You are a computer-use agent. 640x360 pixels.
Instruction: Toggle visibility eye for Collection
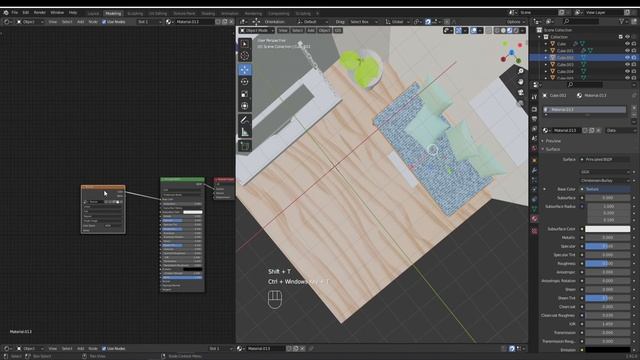point(627,37)
